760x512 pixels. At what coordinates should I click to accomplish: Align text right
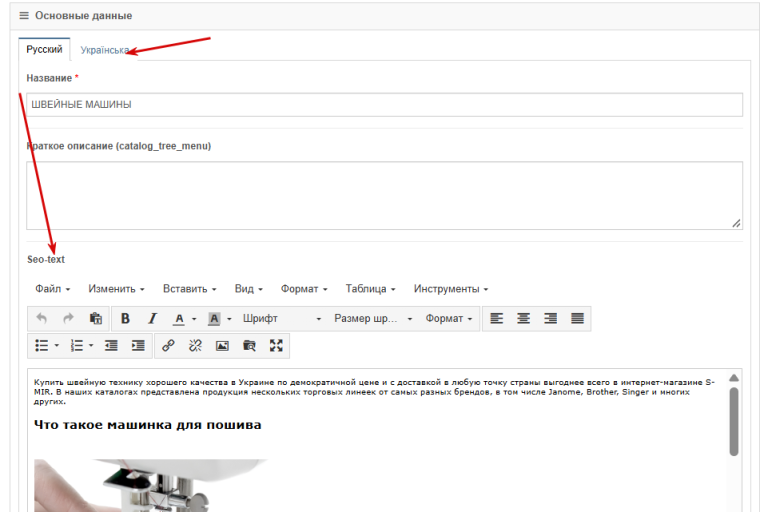click(x=550, y=319)
